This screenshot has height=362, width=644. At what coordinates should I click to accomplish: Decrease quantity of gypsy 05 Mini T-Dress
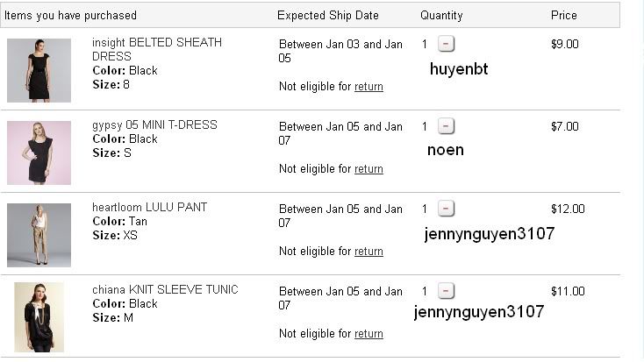coord(446,126)
